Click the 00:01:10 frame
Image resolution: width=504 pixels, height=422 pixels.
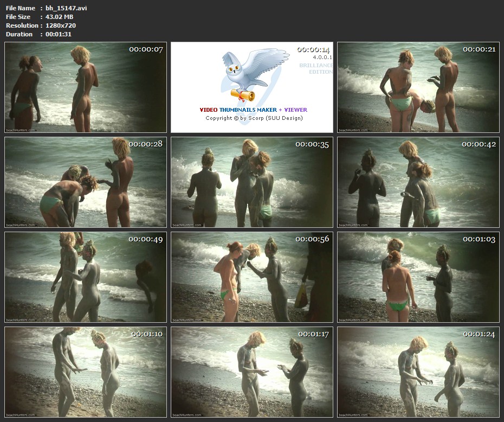86,372
